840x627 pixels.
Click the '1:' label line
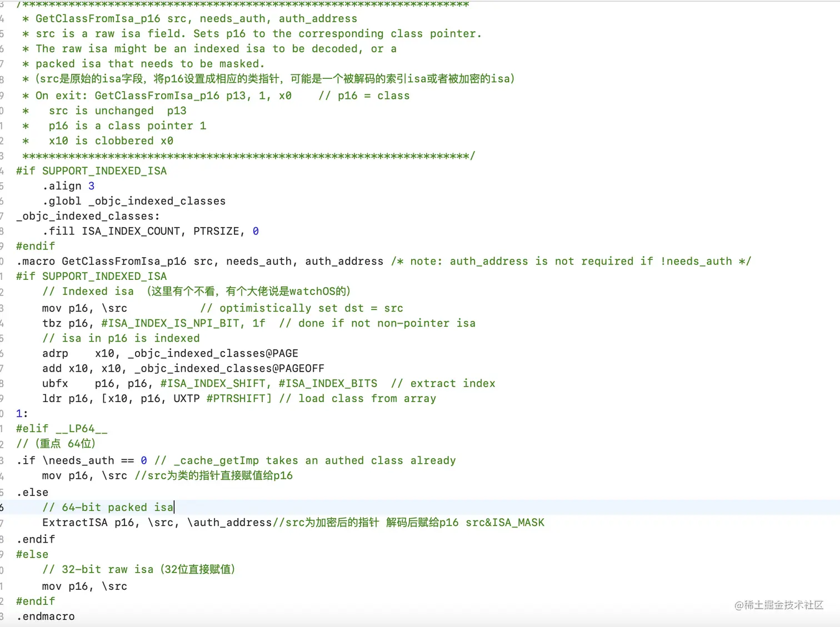pos(22,413)
